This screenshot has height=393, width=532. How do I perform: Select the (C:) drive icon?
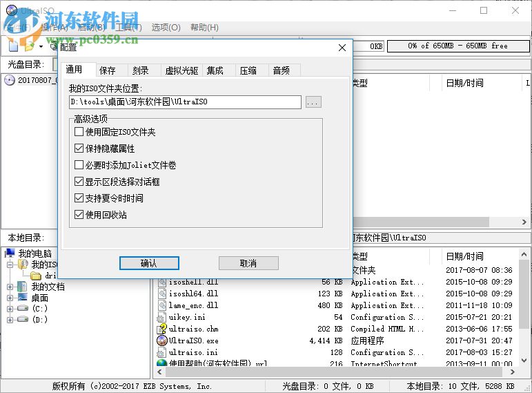(x=22, y=309)
